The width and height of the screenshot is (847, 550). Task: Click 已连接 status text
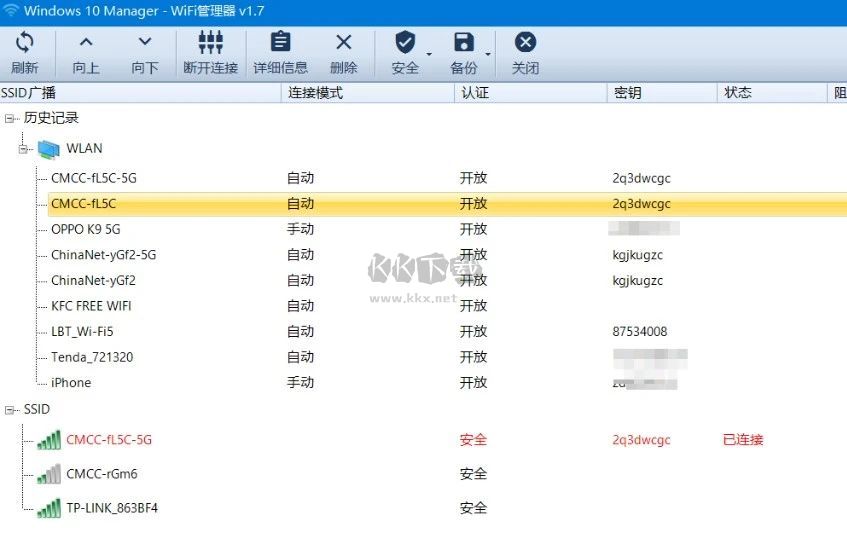click(743, 440)
